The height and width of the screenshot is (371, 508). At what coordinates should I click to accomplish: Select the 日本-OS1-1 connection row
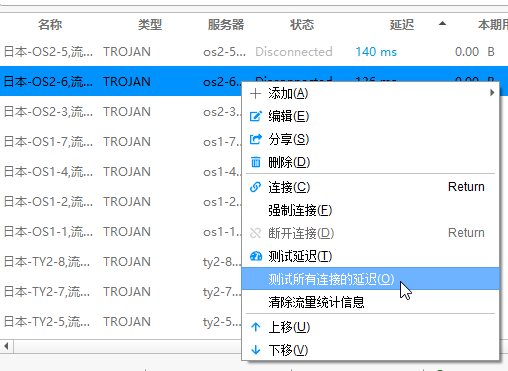tap(121, 232)
